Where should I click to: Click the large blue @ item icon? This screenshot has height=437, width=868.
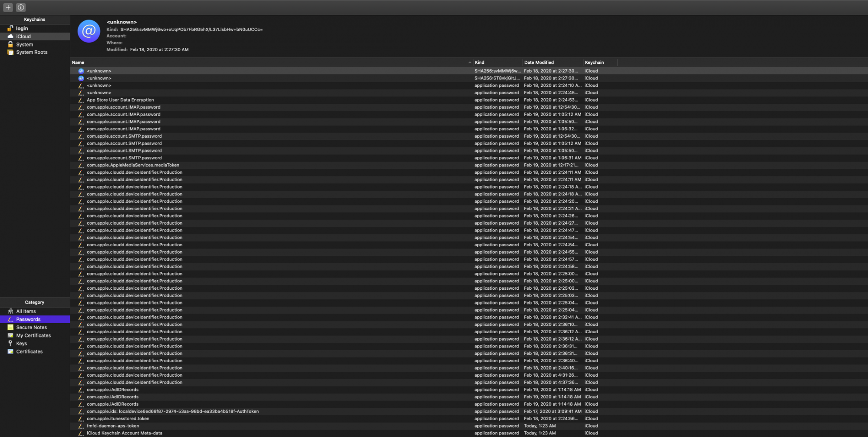click(89, 31)
